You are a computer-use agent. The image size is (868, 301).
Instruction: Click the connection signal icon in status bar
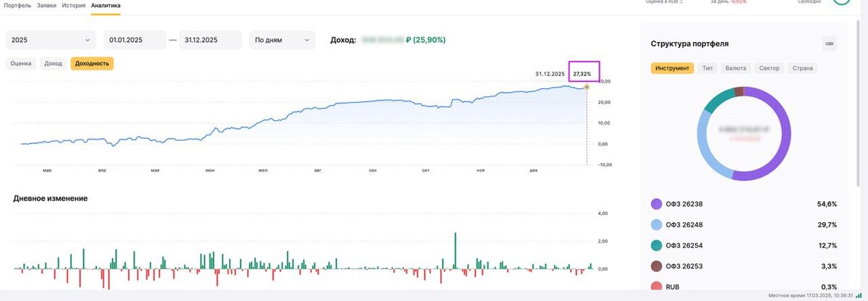click(x=859, y=295)
